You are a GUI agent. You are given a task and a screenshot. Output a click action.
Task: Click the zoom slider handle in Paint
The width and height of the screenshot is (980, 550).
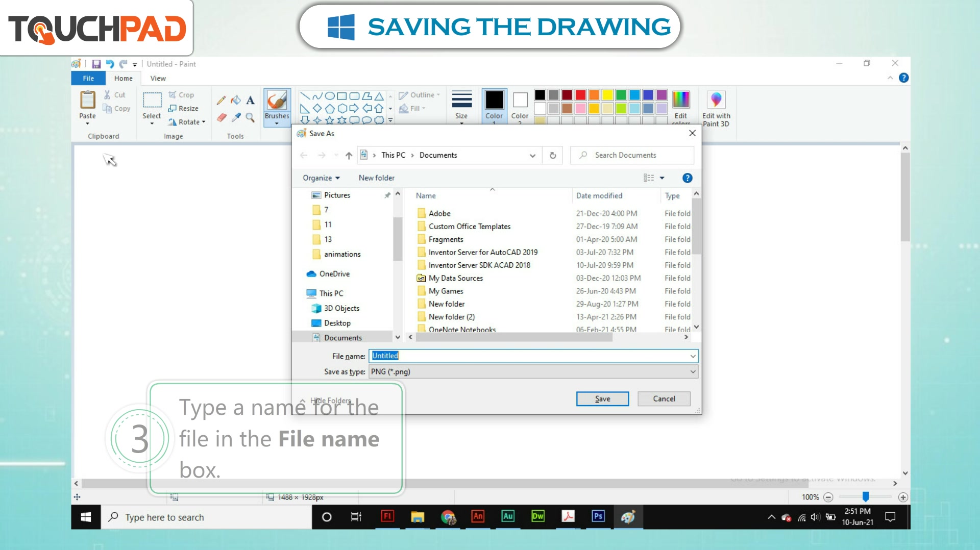click(866, 497)
